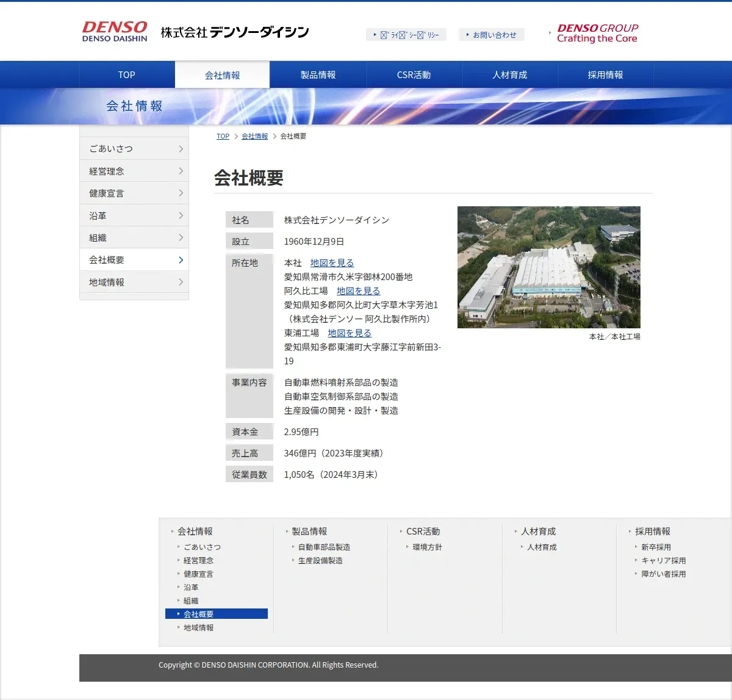Viewport: 732px width, 700px height.
Task: Open 沿革 in the sidebar
Action: 134,215
